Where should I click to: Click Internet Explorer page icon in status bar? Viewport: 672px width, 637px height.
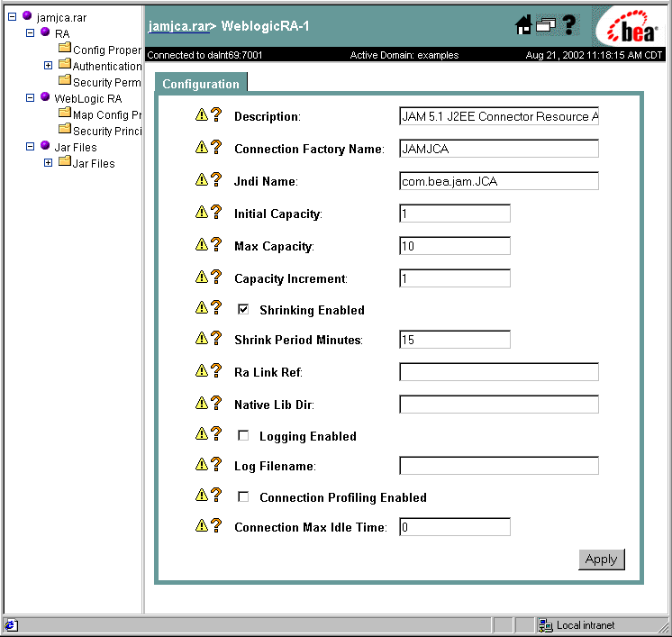tap(11, 625)
